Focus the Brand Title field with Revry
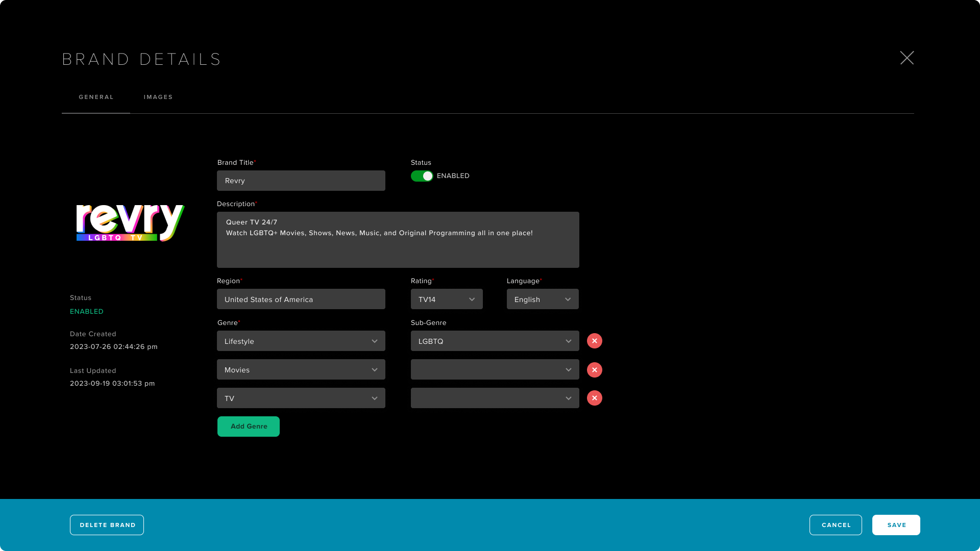The height and width of the screenshot is (551, 980). (301, 181)
